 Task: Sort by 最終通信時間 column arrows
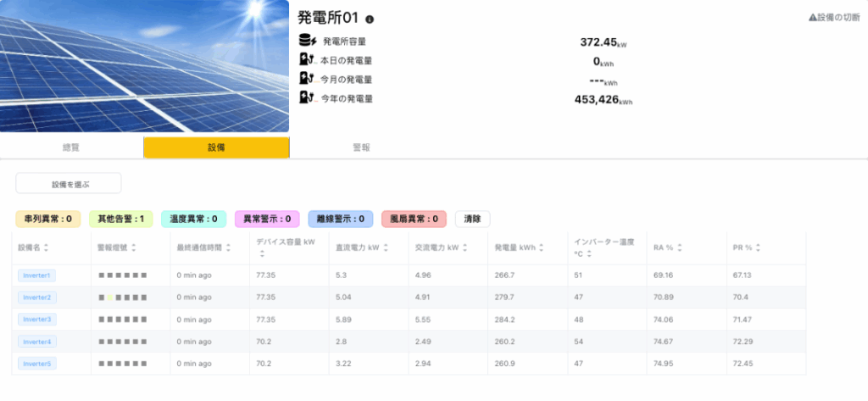point(230,248)
